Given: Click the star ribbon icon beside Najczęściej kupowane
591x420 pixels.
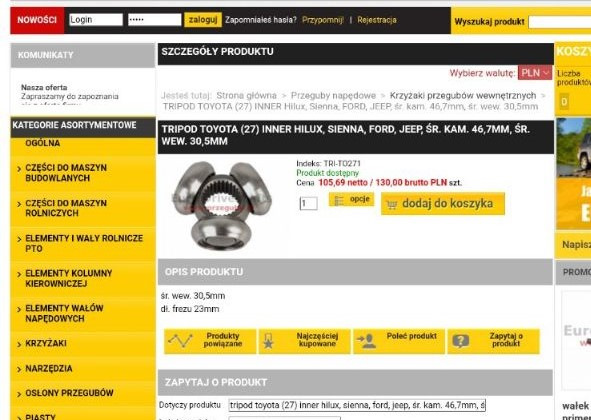Looking at the screenshot, I should (268, 341).
